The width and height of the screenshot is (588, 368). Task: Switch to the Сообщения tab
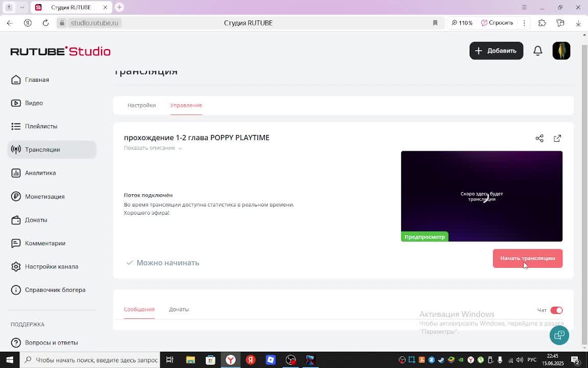click(x=139, y=309)
